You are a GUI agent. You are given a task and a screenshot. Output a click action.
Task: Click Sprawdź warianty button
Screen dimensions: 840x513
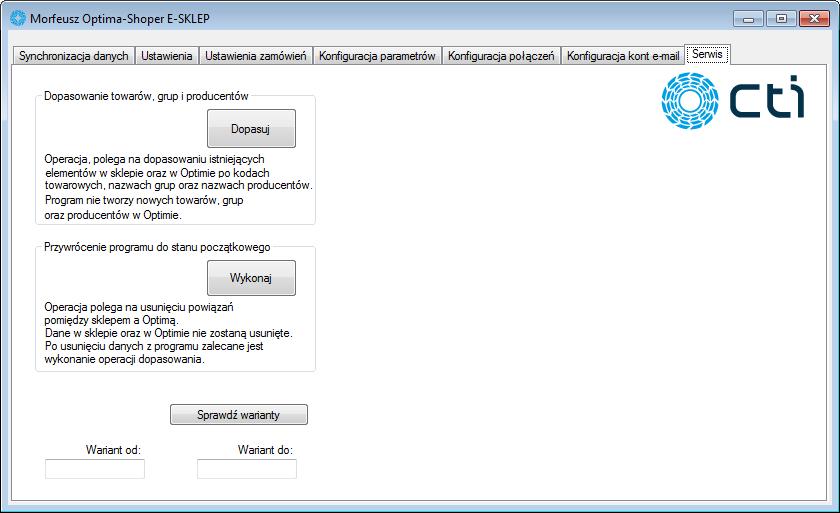point(239,414)
